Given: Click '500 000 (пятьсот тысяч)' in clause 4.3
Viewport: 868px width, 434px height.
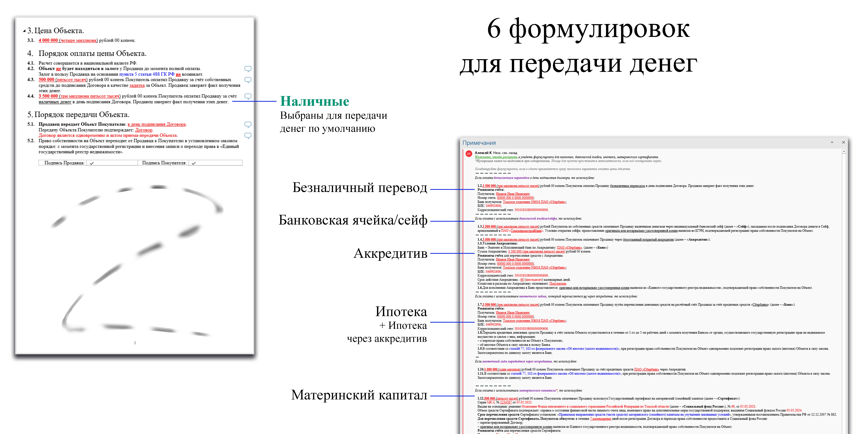Looking at the screenshot, I should (63, 80).
